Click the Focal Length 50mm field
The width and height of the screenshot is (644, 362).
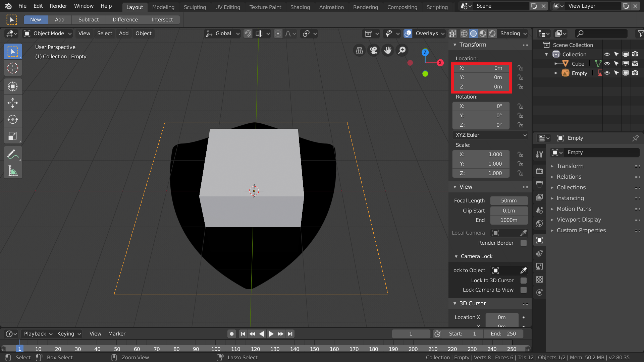[509, 201]
